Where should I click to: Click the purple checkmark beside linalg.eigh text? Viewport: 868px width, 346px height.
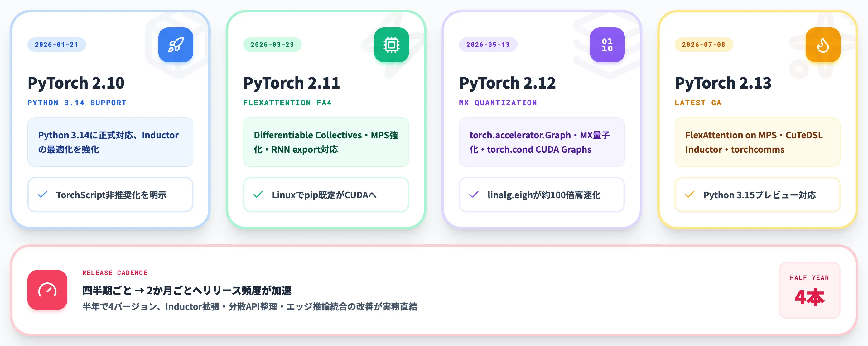point(474,195)
